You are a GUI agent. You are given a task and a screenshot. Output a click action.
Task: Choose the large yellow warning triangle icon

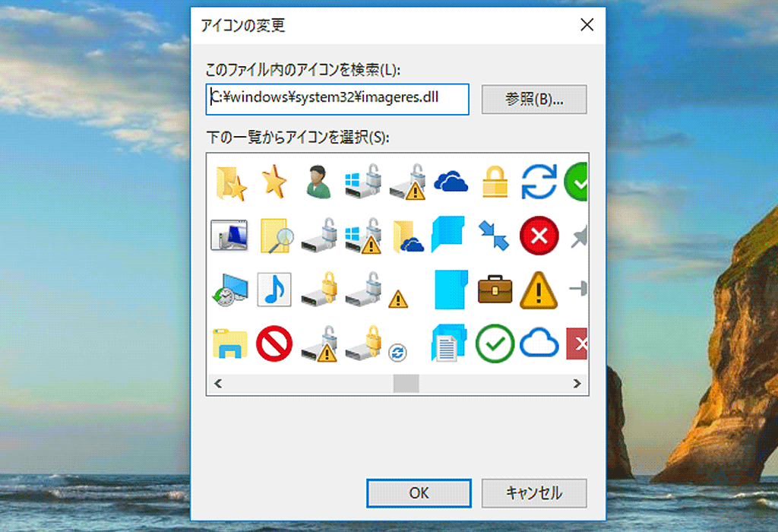coord(539,290)
